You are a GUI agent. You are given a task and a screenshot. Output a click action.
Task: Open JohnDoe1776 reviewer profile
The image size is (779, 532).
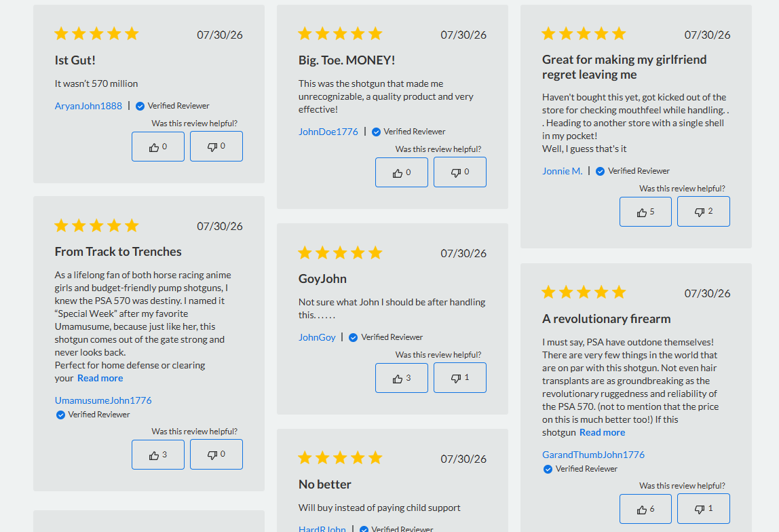click(328, 132)
